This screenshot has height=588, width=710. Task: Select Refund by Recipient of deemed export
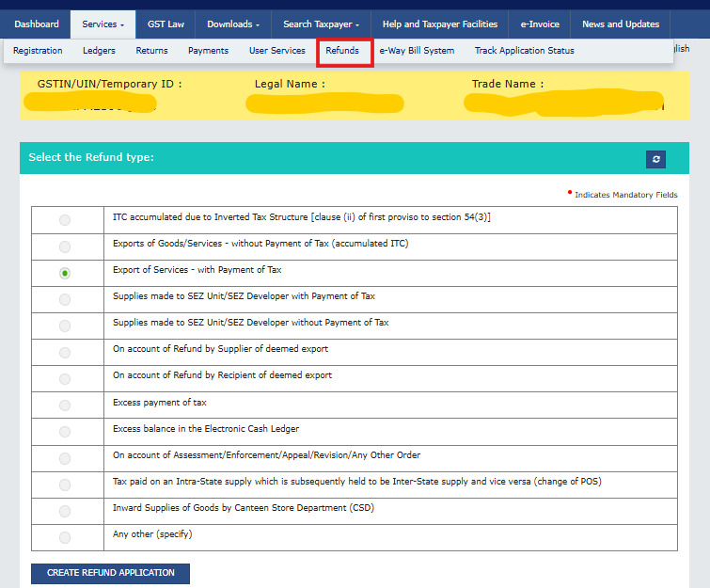pyautogui.click(x=65, y=379)
